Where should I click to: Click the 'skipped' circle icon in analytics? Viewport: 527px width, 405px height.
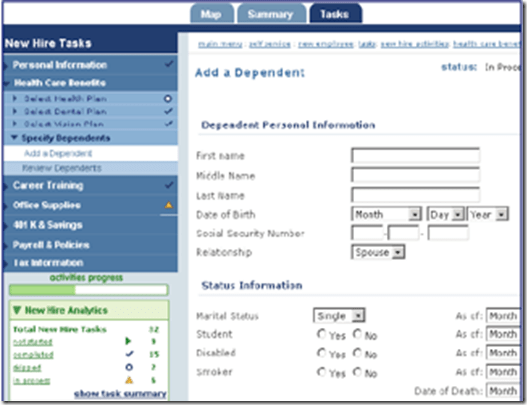[x=129, y=367]
